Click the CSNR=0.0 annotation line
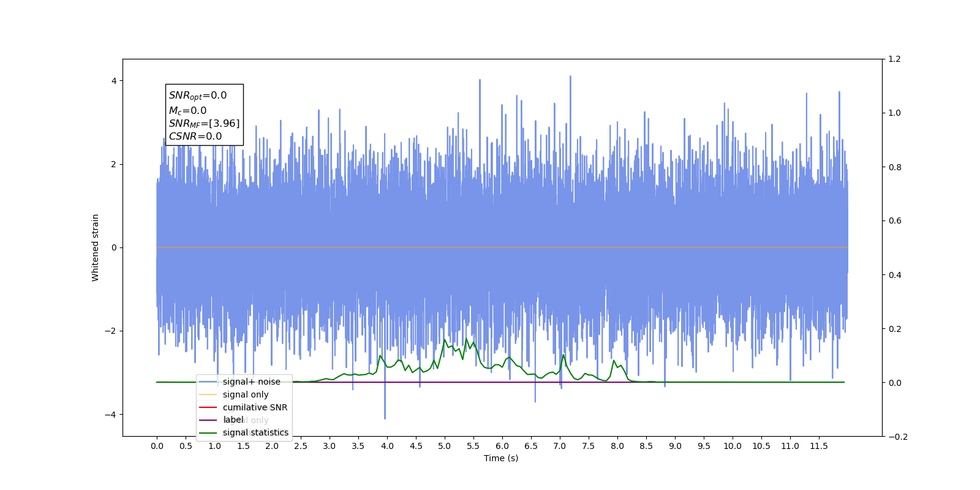 point(195,137)
